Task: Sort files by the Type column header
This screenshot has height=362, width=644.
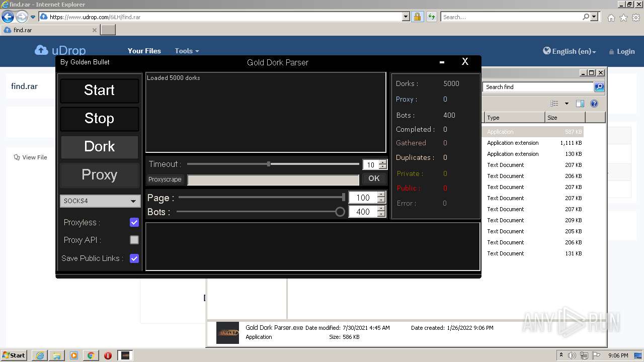Action: (514, 118)
